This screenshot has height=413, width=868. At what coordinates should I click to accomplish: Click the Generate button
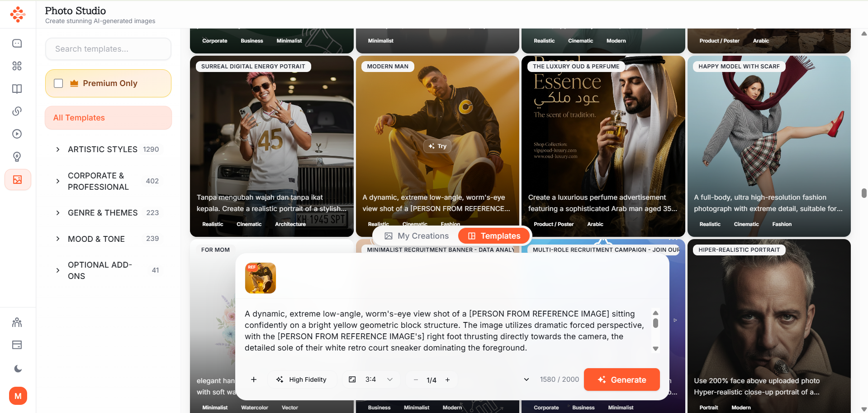point(622,379)
